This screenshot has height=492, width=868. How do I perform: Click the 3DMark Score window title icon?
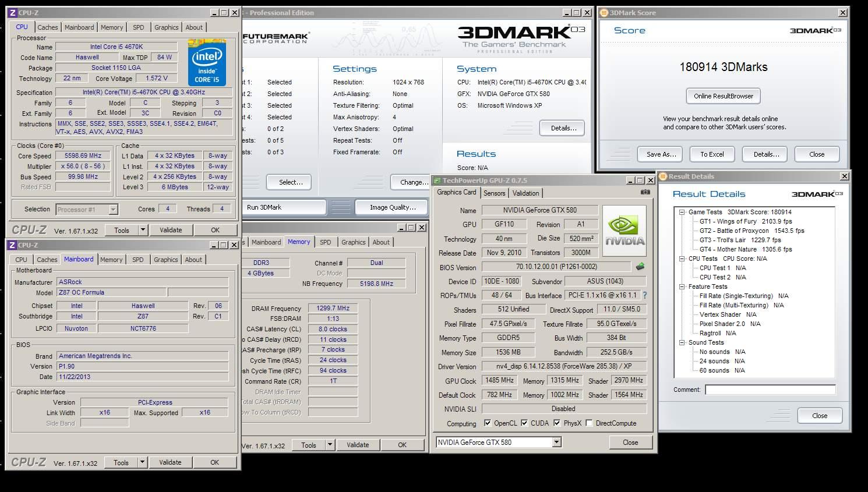(x=604, y=12)
